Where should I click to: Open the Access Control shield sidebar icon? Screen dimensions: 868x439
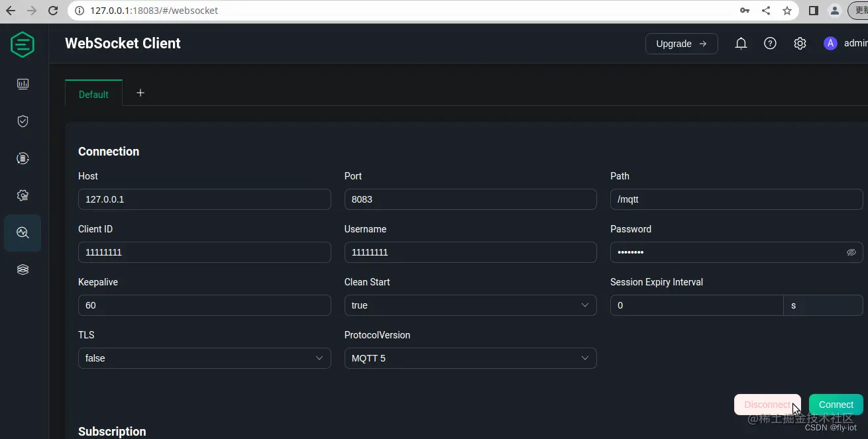(23, 121)
